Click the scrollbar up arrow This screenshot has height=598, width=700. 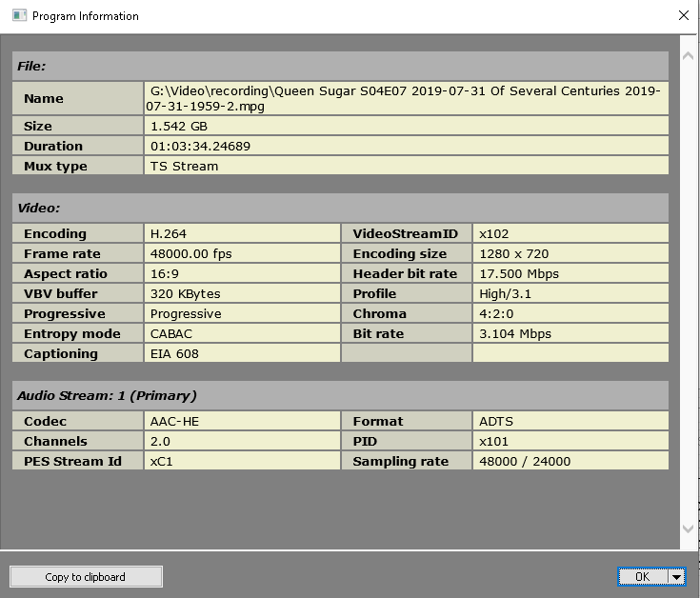tap(689, 56)
